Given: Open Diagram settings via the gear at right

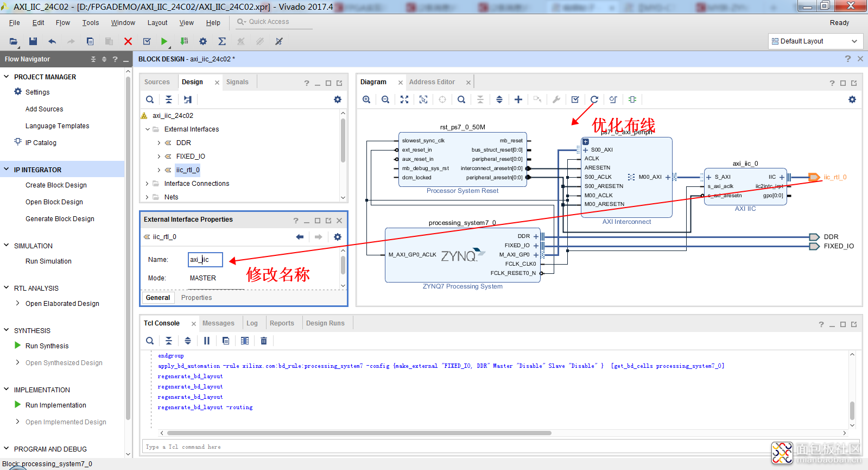Looking at the screenshot, I should pyautogui.click(x=852, y=99).
